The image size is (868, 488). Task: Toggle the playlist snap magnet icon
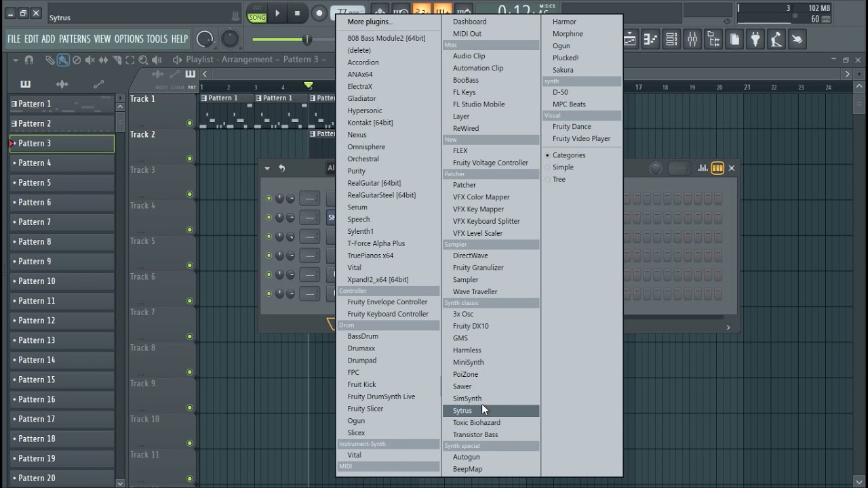29,60
